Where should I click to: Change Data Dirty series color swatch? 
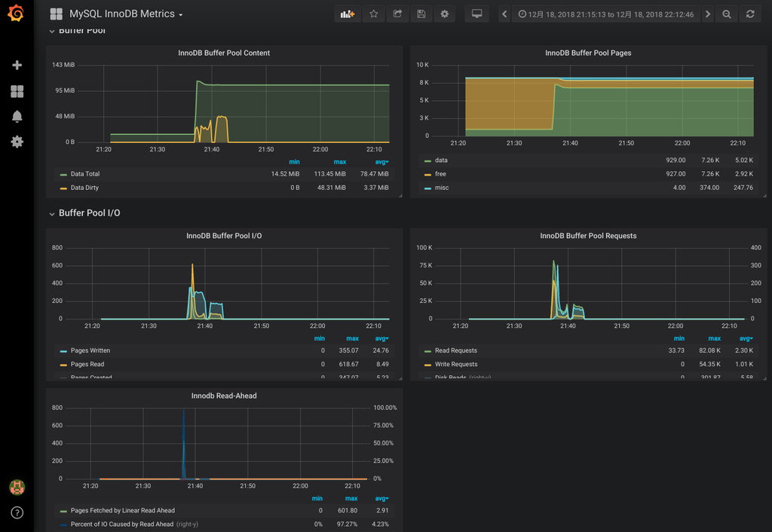click(63, 188)
